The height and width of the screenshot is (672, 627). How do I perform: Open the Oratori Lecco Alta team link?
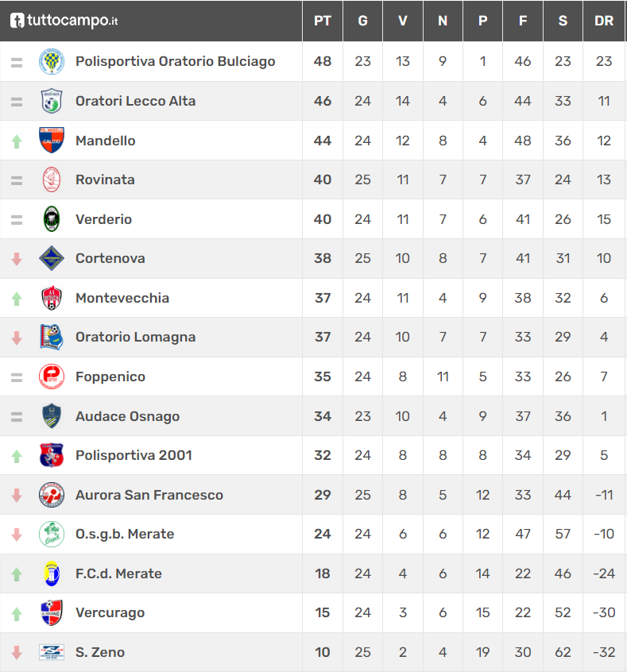coord(136,101)
